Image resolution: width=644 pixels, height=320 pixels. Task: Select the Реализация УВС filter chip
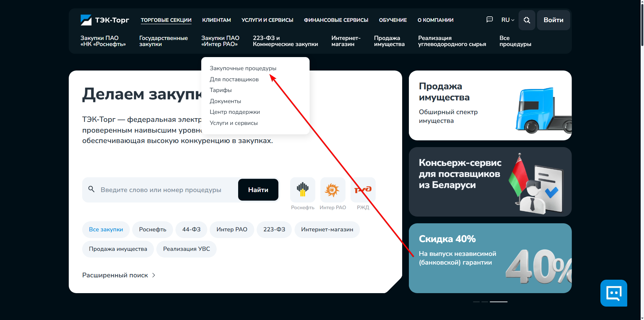tap(186, 249)
